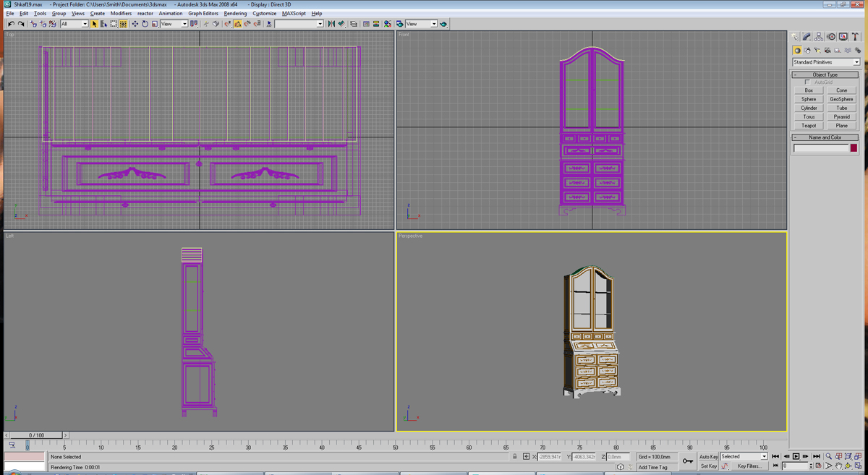Click the object color swatch
Image resolution: width=868 pixels, height=475 pixels.
[x=854, y=148]
